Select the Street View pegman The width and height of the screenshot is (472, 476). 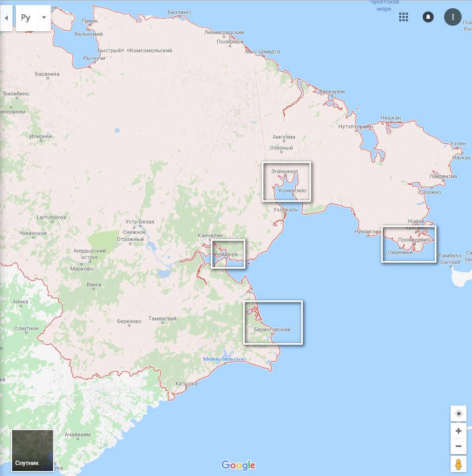(x=458, y=465)
